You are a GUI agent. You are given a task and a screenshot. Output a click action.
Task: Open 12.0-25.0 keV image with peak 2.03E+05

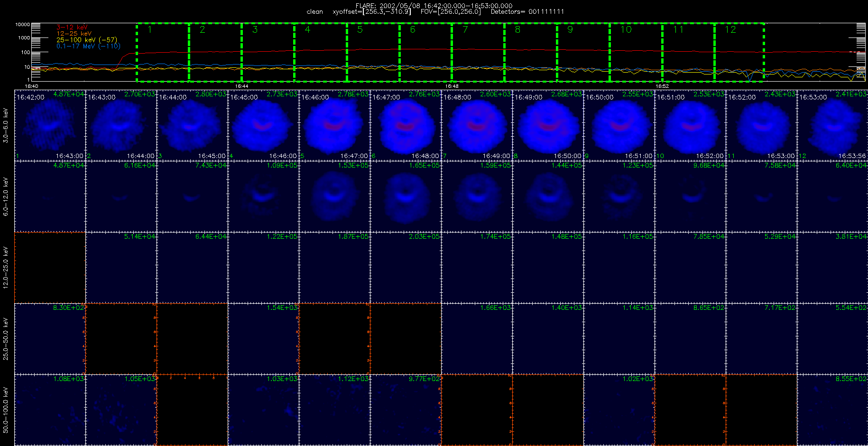[406, 268]
